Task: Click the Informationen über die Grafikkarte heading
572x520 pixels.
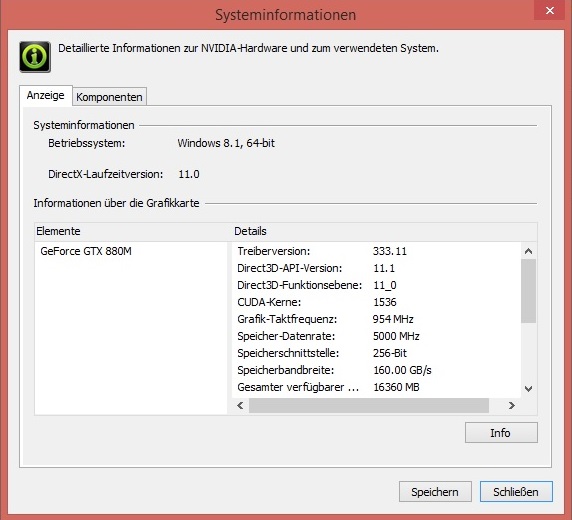Action: 116,203
